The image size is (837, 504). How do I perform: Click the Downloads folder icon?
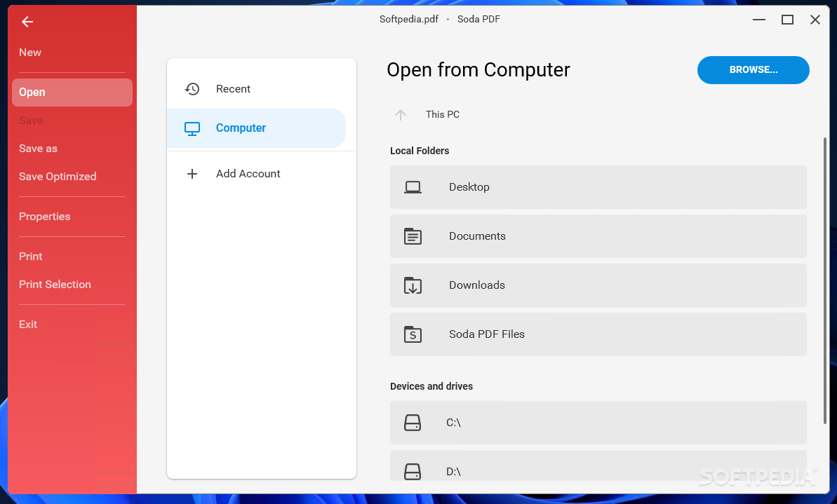click(x=413, y=285)
